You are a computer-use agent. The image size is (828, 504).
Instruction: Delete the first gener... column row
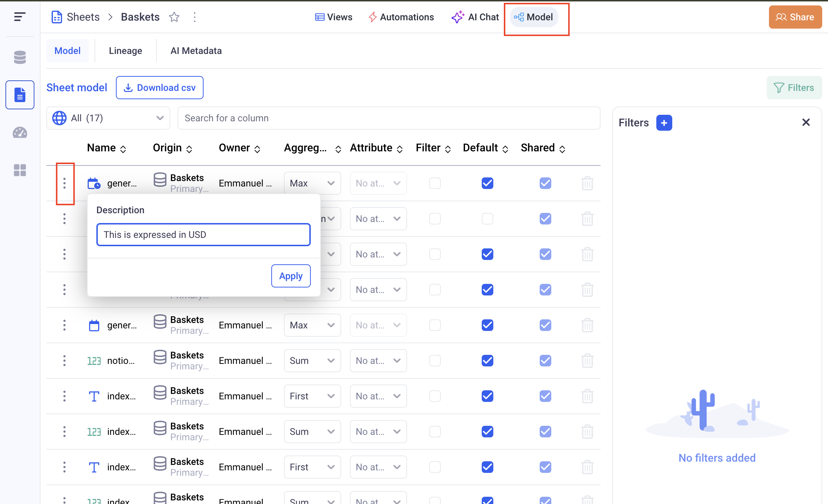pos(587,183)
